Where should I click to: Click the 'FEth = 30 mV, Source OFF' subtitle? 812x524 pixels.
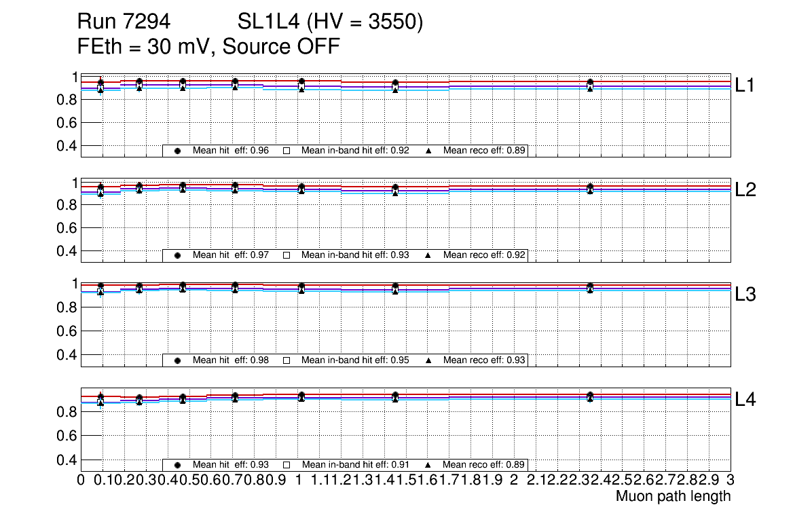tap(208, 48)
